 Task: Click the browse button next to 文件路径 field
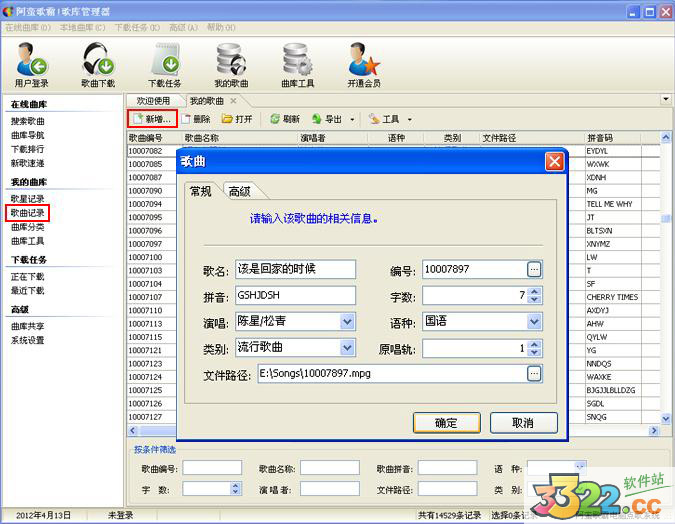click(534, 374)
